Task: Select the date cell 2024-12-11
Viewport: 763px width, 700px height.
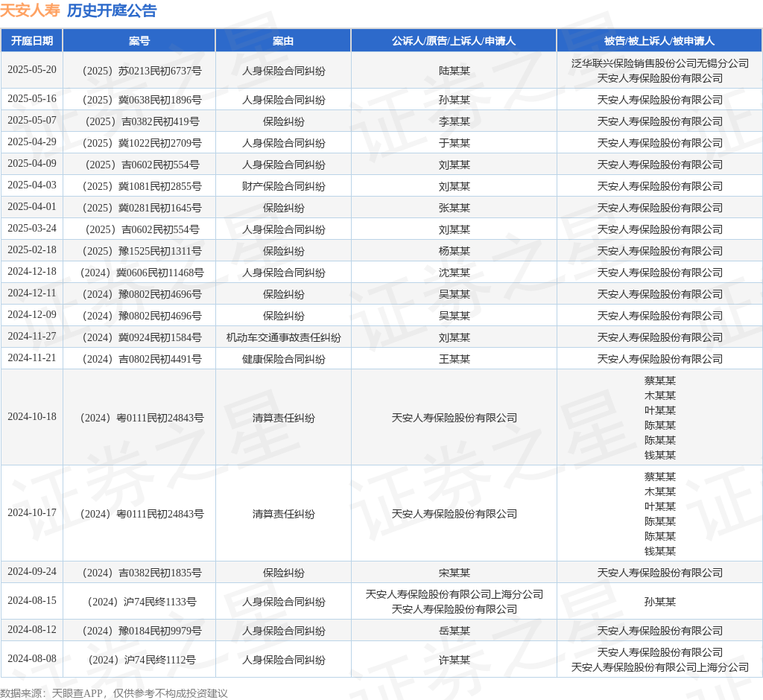Action: pyautogui.click(x=32, y=293)
